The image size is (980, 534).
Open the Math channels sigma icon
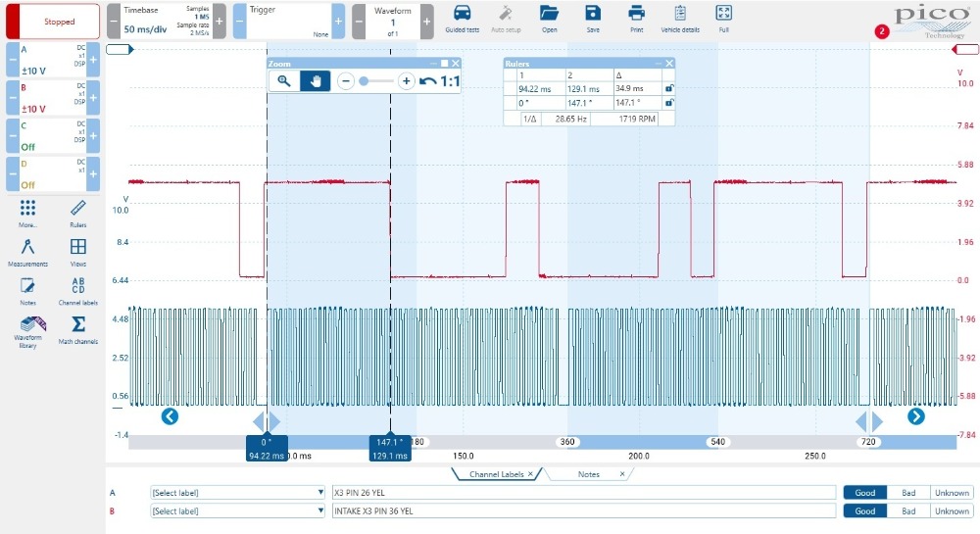pos(78,328)
